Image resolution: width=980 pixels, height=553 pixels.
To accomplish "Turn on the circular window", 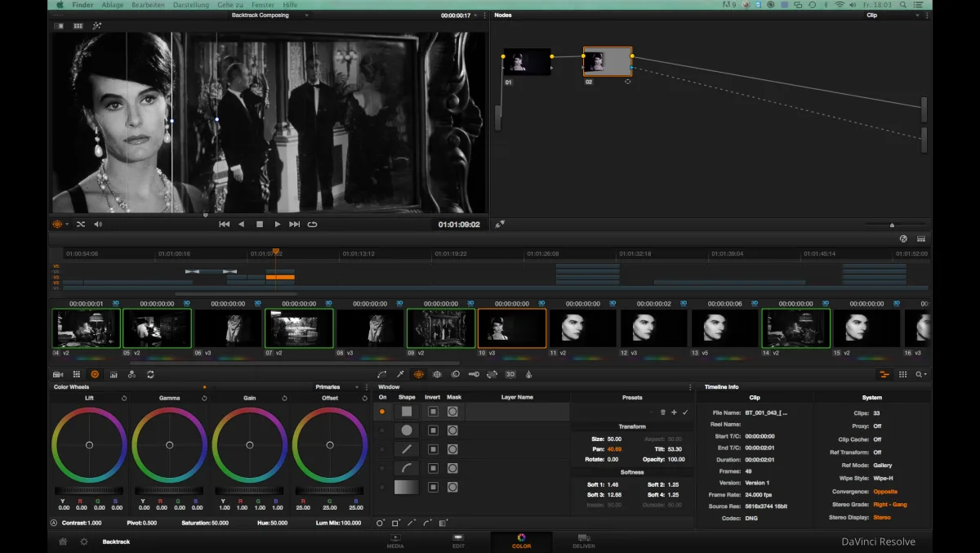I will [381, 430].
